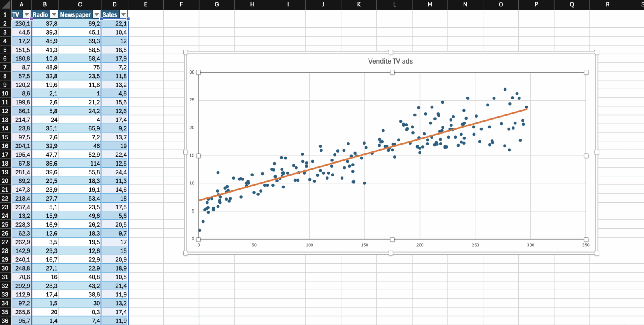Image resolution: width=644 pixels, height=325 pixels.
Task: Click the chart's bottom-right corner resize handle
Action: tap(597, 253)
